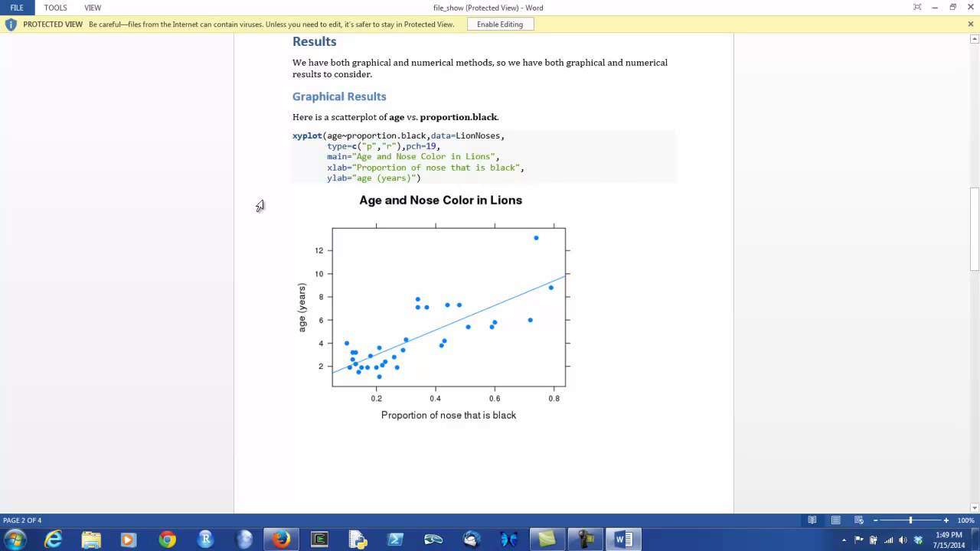Close the Protected View message bar
This screenshot has width=980, height=551.
[971, 24]
